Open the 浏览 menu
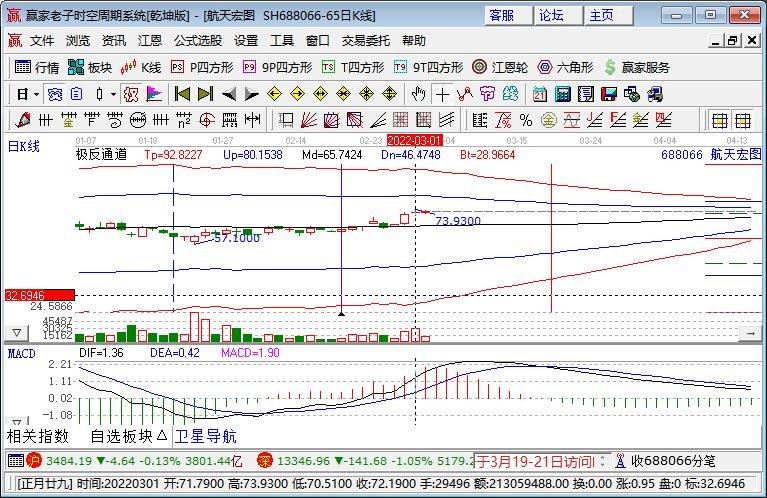This screenshot has height=498, width=767. pos(78,40)
